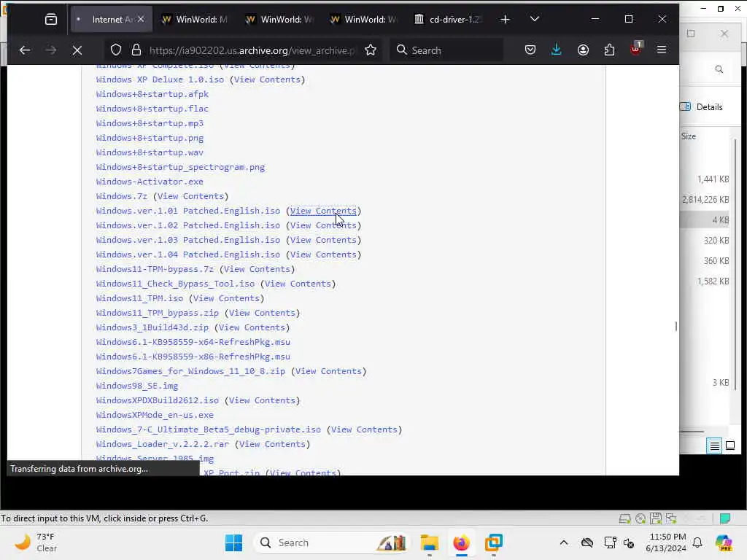Screen dimensions: 747x560
Task: Open Windows XP Deluxe 1.0.iso link
Action: coord(160,79)
